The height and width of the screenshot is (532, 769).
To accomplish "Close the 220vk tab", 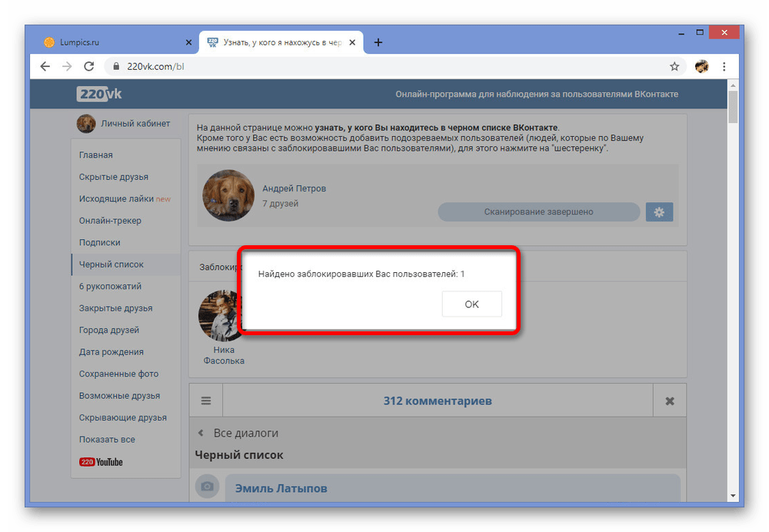I will (x=352, y=42).
